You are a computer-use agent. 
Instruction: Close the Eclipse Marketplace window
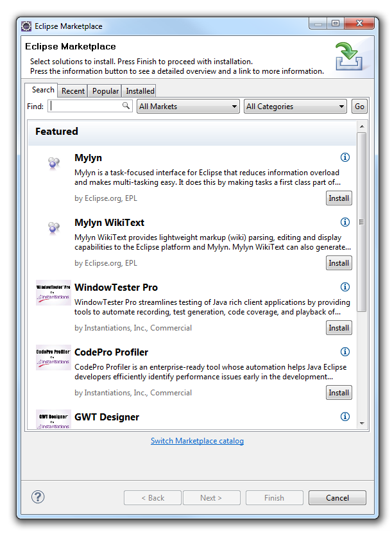coord(359,23)
